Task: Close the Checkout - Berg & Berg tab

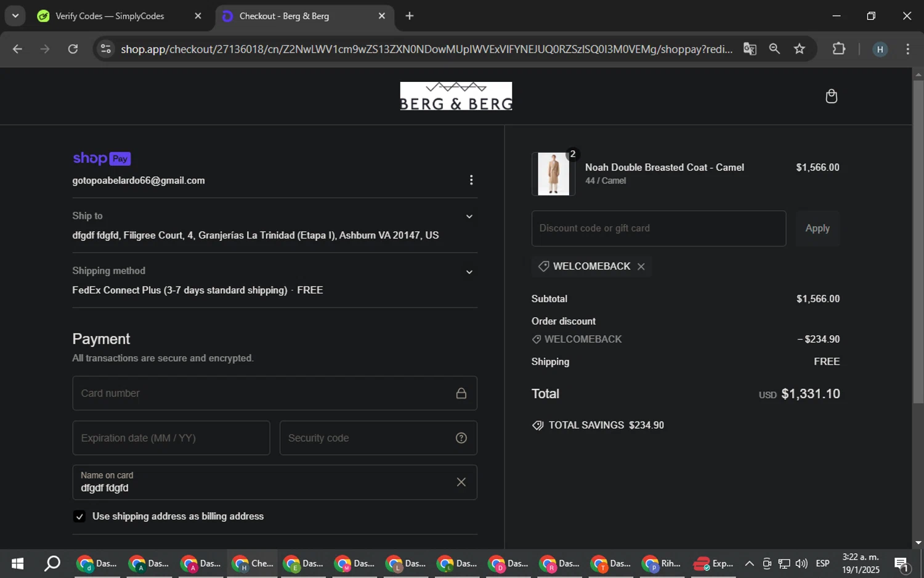Action: 382,16
